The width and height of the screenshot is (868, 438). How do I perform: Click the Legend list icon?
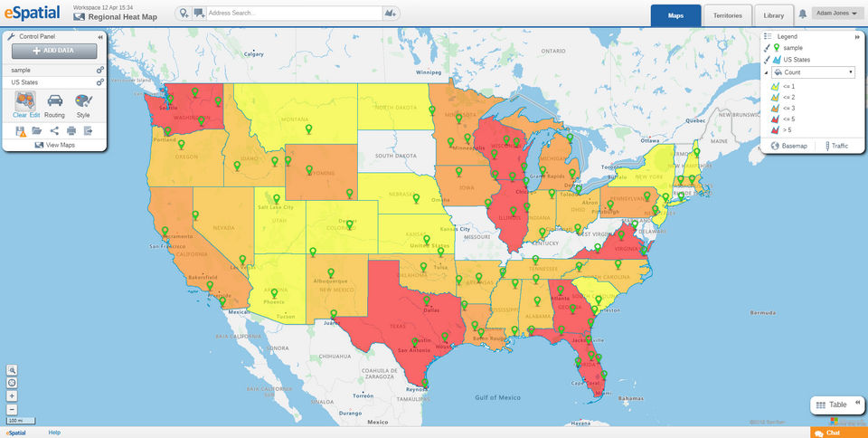768,36
